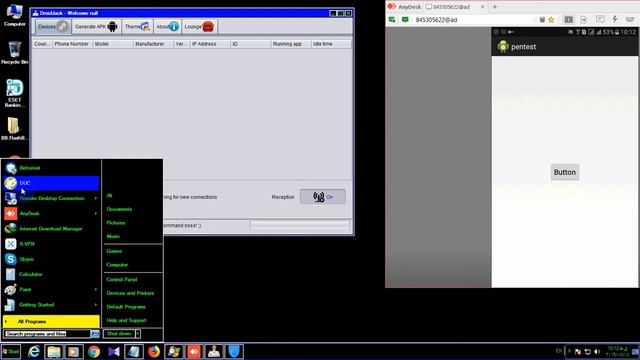Sort by the Model column header

coord(113,44)
